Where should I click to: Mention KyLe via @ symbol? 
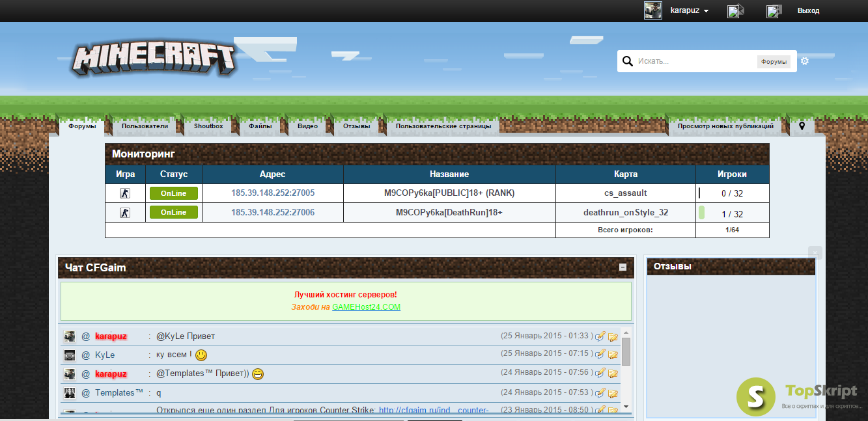pos(85,355)
